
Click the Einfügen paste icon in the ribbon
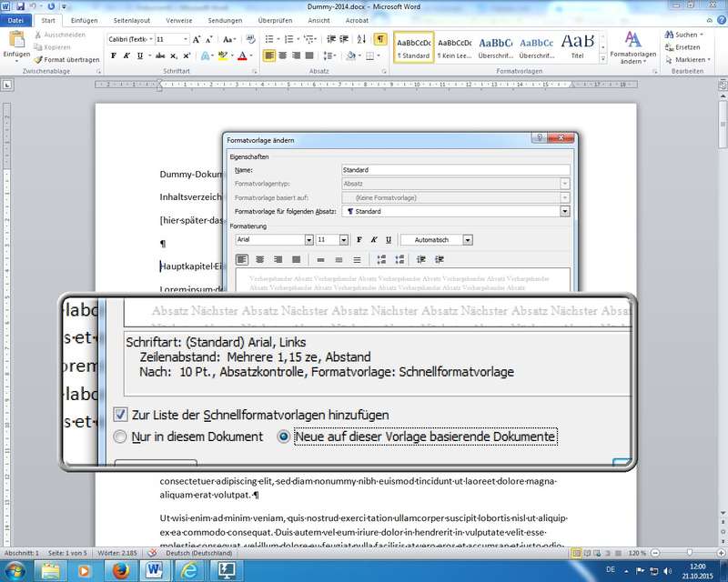[15, 40]
